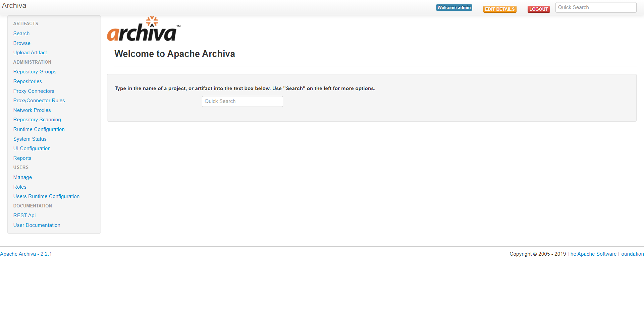Open the Search page from the sidebar

click(21, 34)
